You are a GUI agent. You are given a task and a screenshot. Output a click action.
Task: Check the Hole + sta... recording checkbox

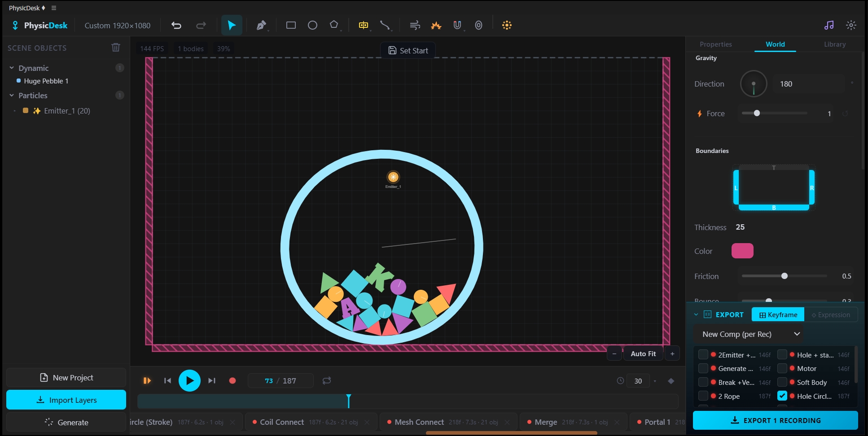click(782, 354)
